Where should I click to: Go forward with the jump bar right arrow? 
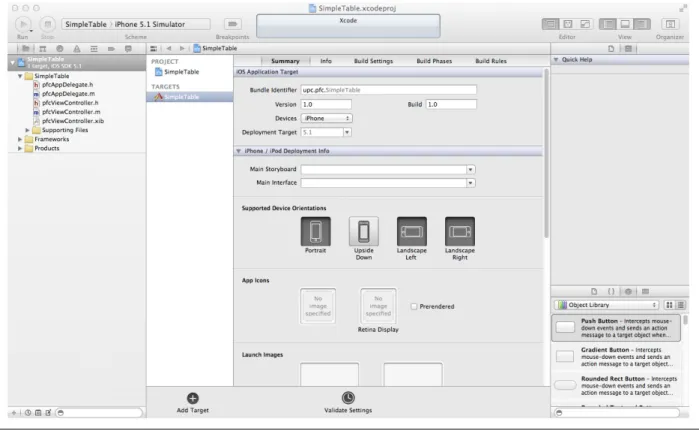181,49
